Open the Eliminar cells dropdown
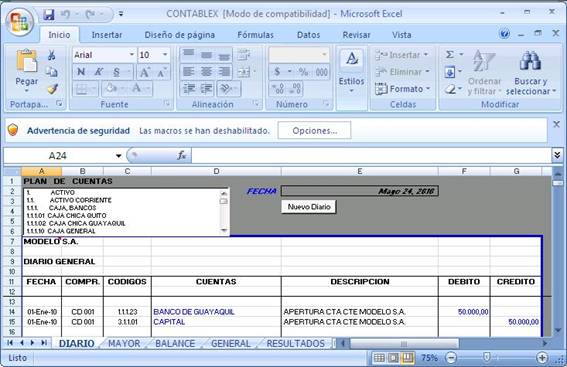567x367 pixels. click(403, 72)
